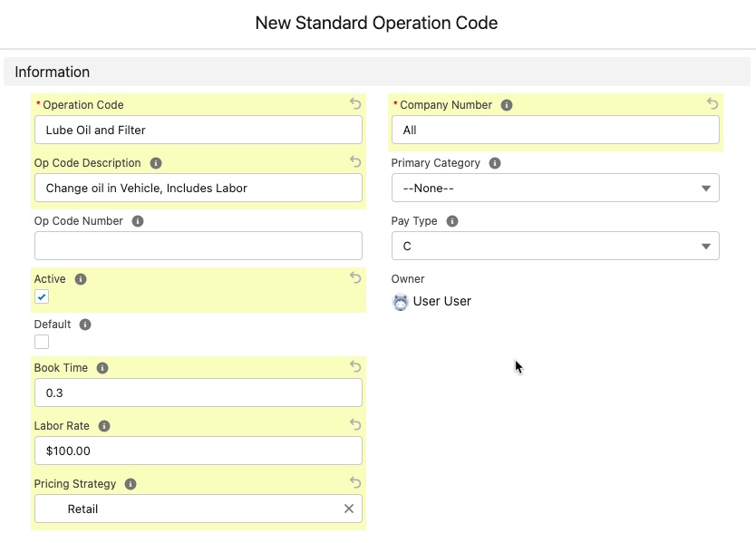Viewport: 756px width, 543px height.
Task: Edit the Book Time input field
Action: coord(198,393)
